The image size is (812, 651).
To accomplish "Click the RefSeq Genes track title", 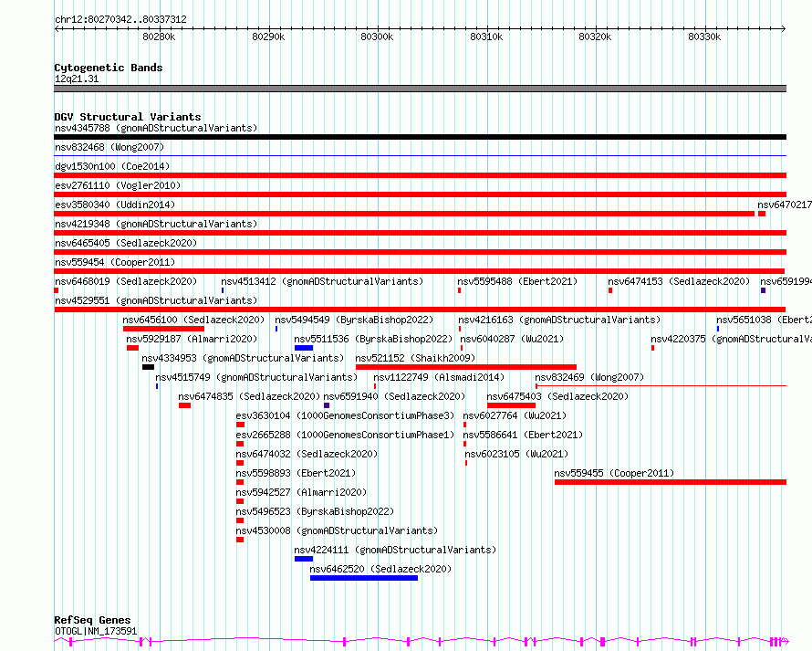I will click(92, 620).
